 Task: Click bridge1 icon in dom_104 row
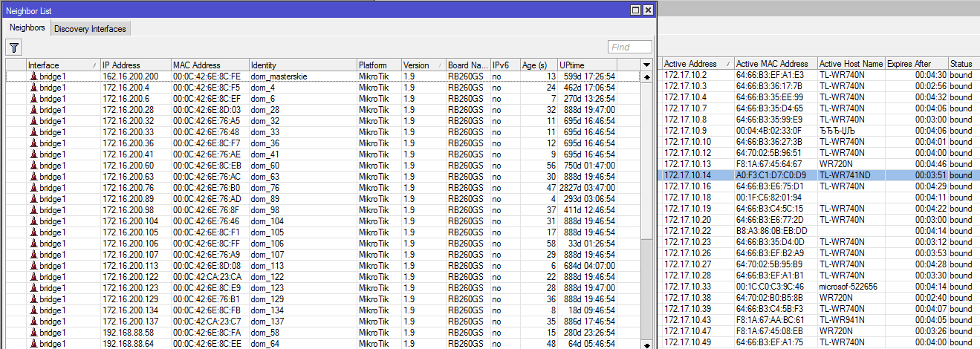pos(33,221)
